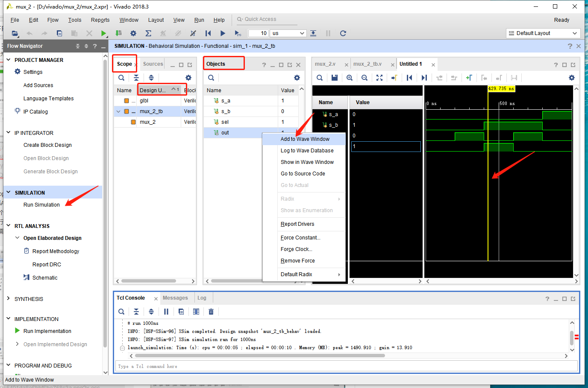Image resolution: width=588 pixels, height=388 pixels.
Task: Select simulation time unit dropdown 'us'
Action: click(x=288, y=33)
